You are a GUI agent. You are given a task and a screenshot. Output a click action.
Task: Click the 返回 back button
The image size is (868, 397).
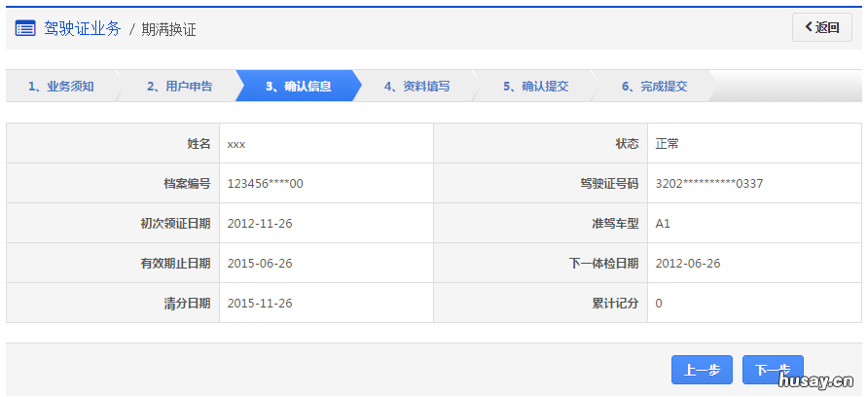pos(821,28)
